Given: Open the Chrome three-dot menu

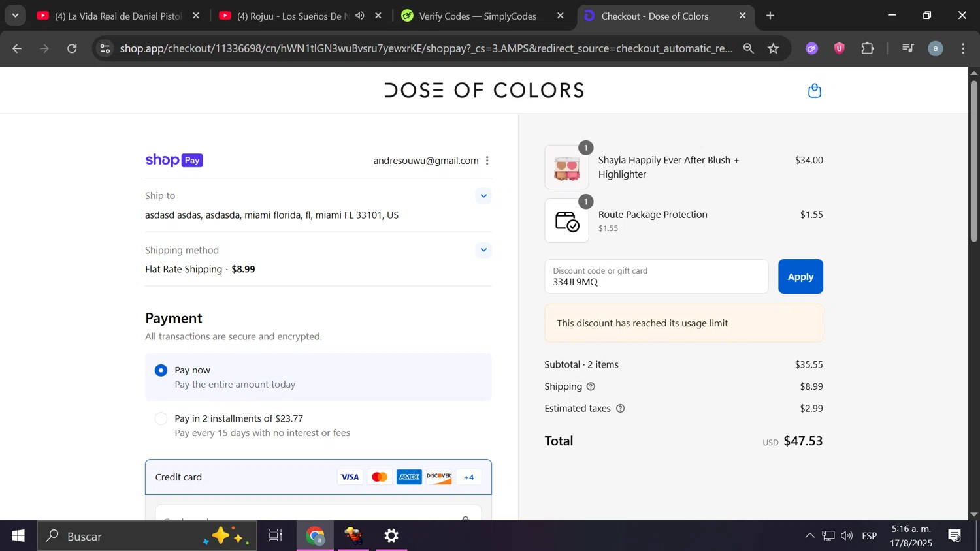Looking at the screenshot, I should click(963, 48).
